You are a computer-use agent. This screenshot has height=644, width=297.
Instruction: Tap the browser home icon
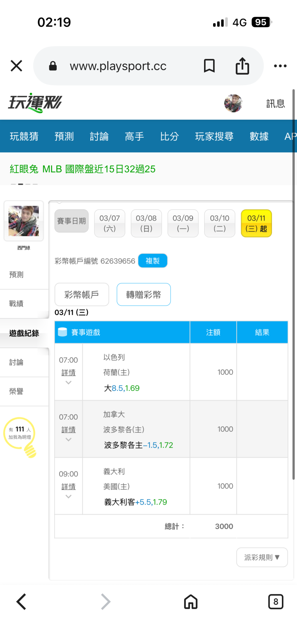coord(191,602)
